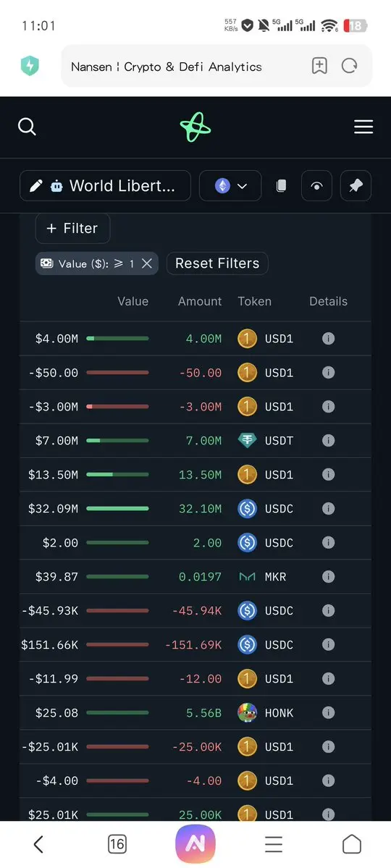Screen dimensions: 391x868
Task: Select the -$25.01K value cell
Action: click(50, 747)
